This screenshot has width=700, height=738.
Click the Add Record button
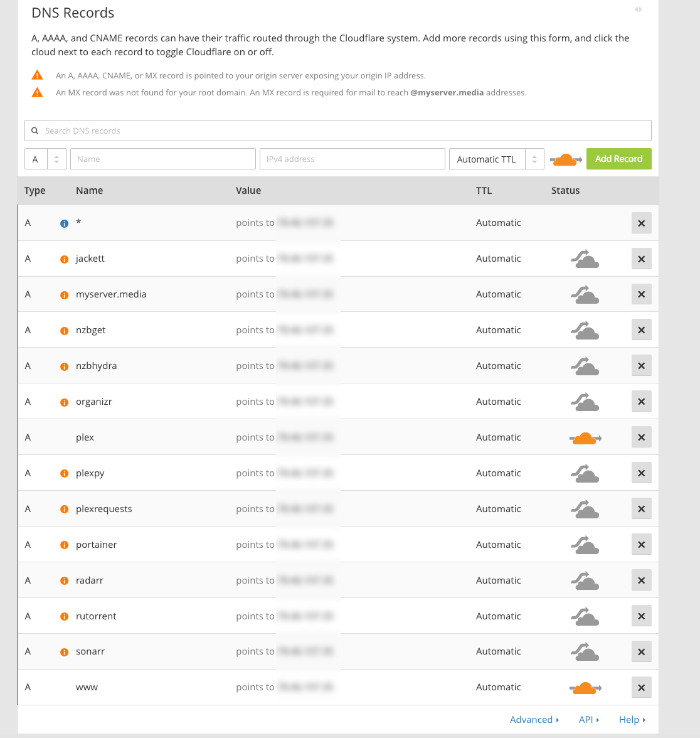(x=618, y=159)
